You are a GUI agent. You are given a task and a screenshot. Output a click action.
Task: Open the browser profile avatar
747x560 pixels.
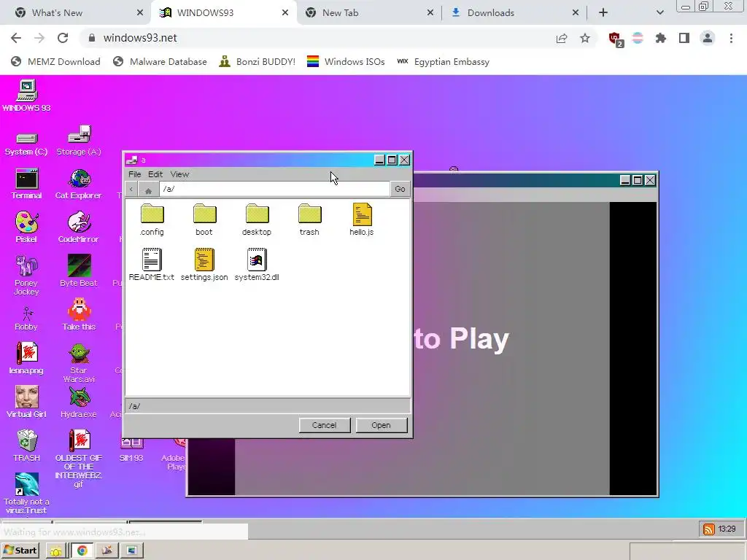pos(708,38)
